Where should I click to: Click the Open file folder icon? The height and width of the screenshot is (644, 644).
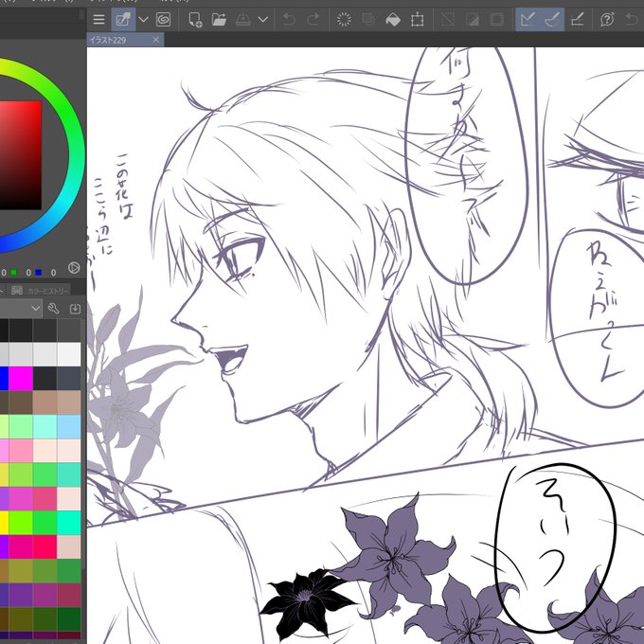pyautogui.click(x=219, y=19)
